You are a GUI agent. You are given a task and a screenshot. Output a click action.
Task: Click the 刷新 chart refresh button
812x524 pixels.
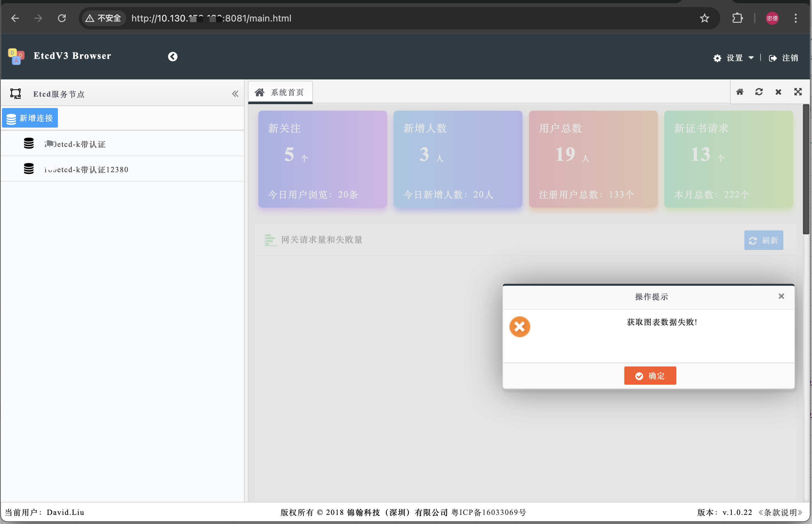[764, 240]
